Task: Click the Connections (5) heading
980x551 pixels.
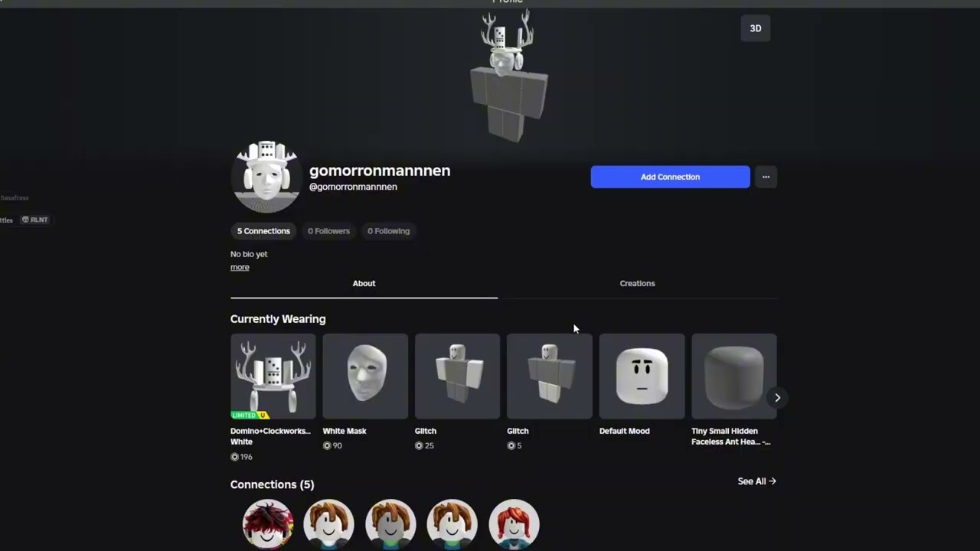Action: [272, 484]
